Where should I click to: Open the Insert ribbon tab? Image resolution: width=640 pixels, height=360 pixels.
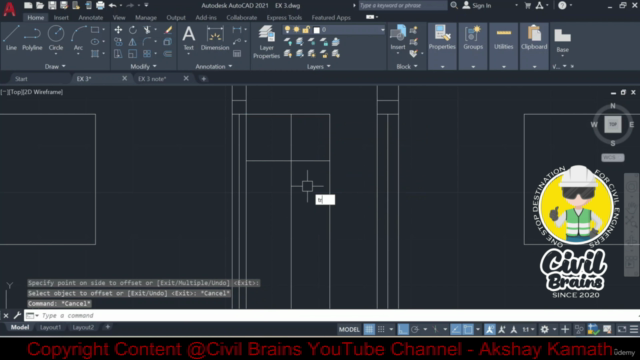pos(61,18)
